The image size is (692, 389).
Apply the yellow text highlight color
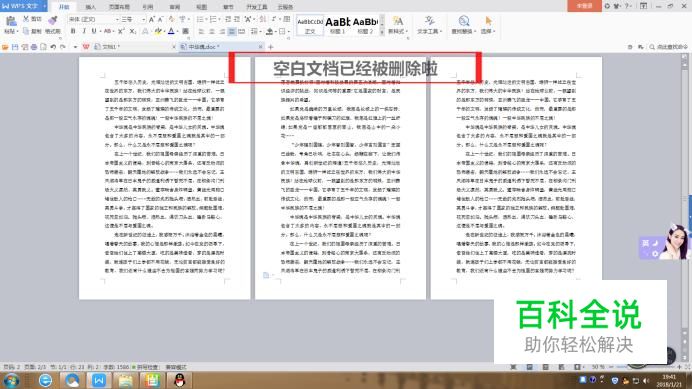(x=158, y=31)
